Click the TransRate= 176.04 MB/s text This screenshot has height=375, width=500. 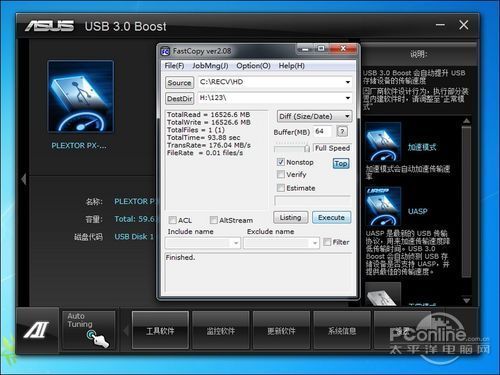tap(209, 145)
